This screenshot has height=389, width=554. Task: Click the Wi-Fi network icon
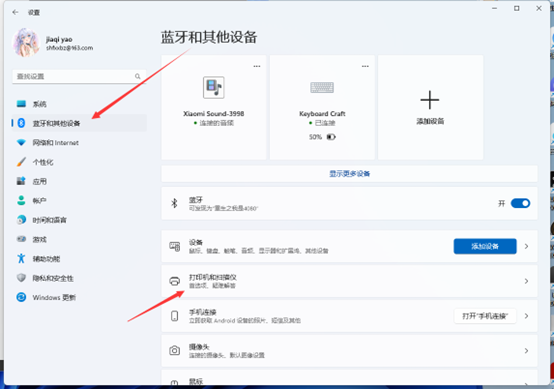[x=21, y=142]
